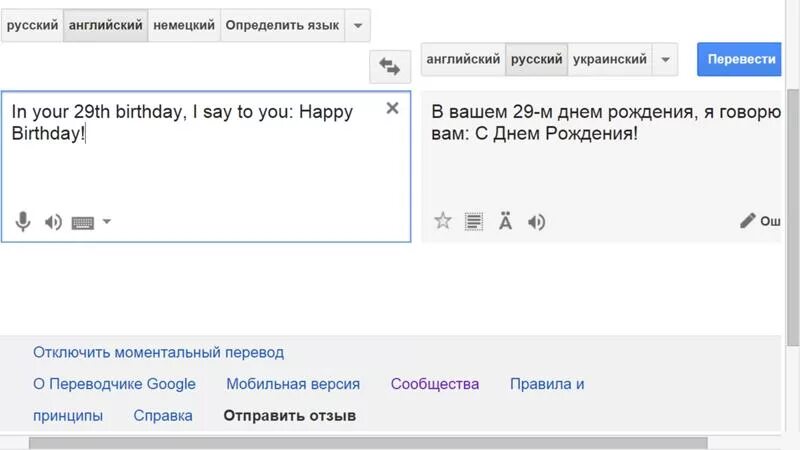Click the transliteration Ä icon

pos(505,221)
